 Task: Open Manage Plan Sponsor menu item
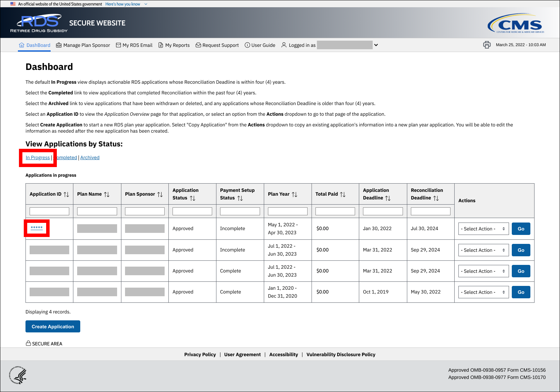[83, 45]
